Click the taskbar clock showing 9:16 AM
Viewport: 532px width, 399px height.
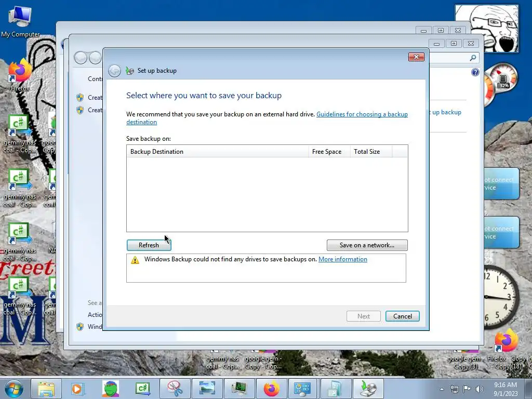pyautogui.click(x=506, y=389)
